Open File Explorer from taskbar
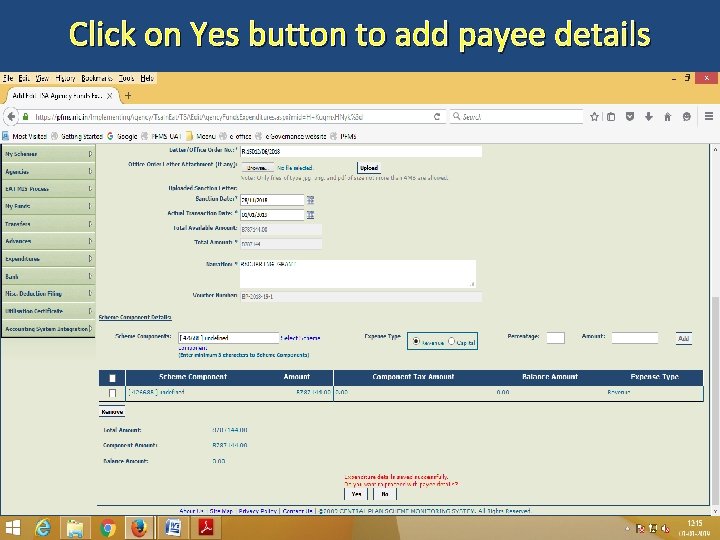 click(75, 528)
